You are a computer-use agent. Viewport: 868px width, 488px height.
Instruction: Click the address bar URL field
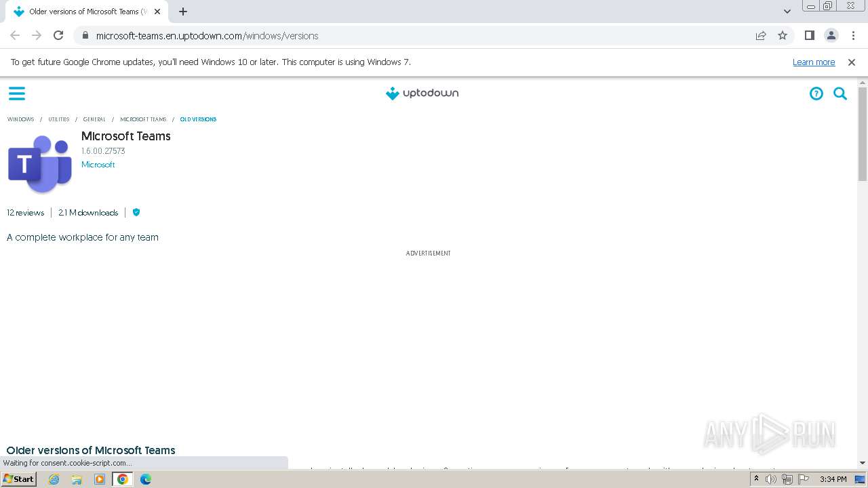[420, 35]
